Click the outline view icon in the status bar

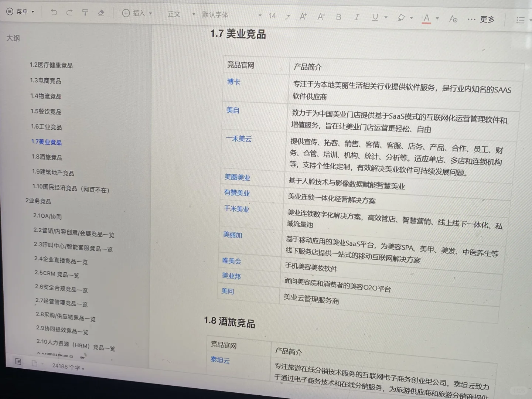point(18,362)
